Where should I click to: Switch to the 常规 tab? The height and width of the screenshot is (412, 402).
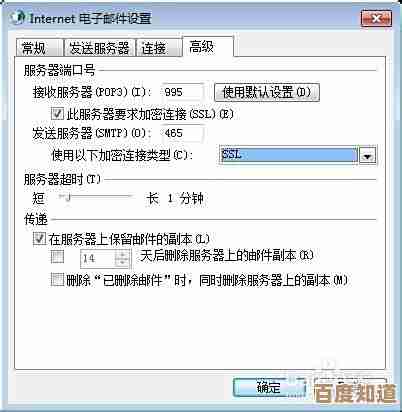click(39, 48)
